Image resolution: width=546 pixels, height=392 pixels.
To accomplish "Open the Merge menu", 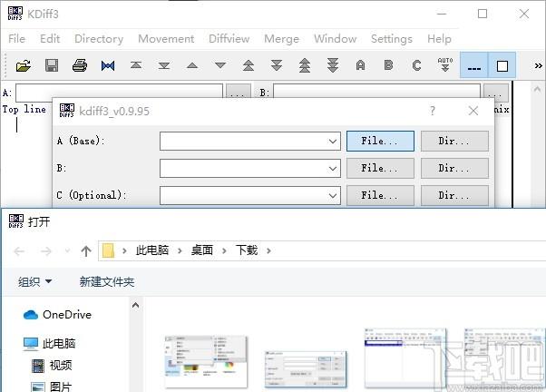I will [282, 39].
